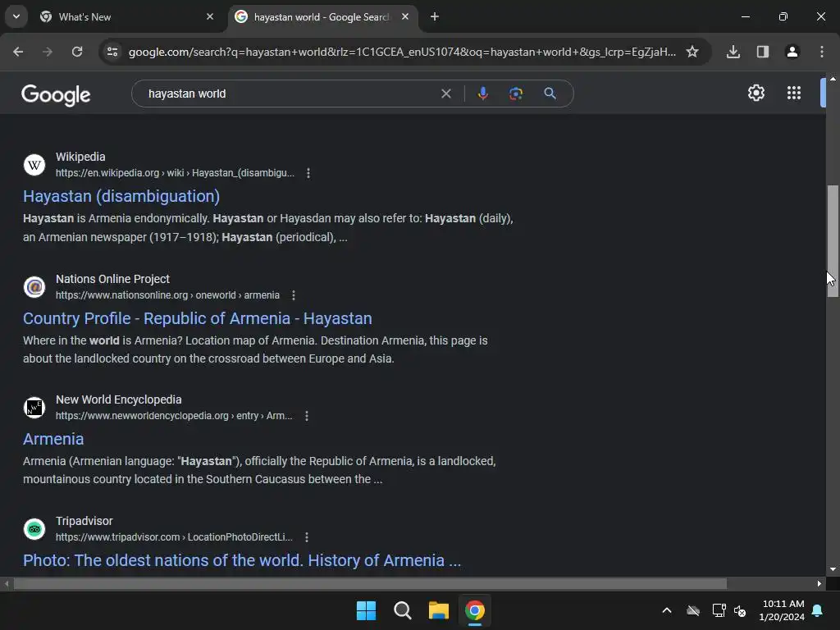Screen dimensions: 840x630
Task: Click the Wikipedia favicon
Action: pyautogui.click(x=34, y=165)
